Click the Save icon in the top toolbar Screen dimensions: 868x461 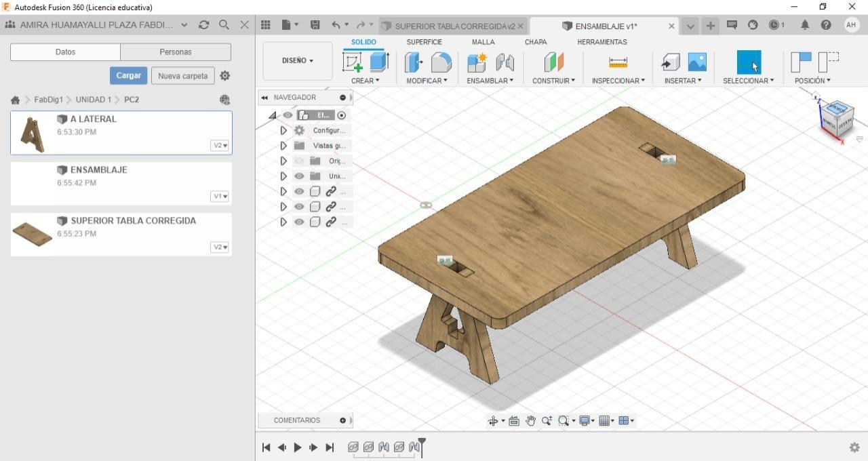pos(315,25)
